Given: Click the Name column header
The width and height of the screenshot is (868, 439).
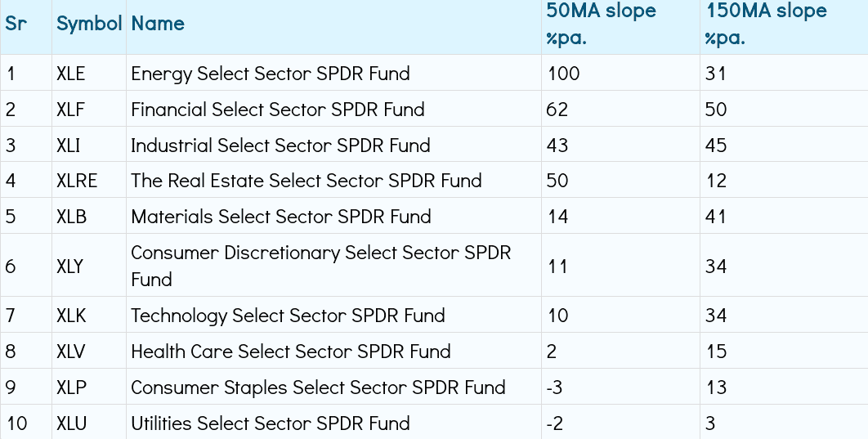Looking at the screenshot, I should click(x=158, y=24).
